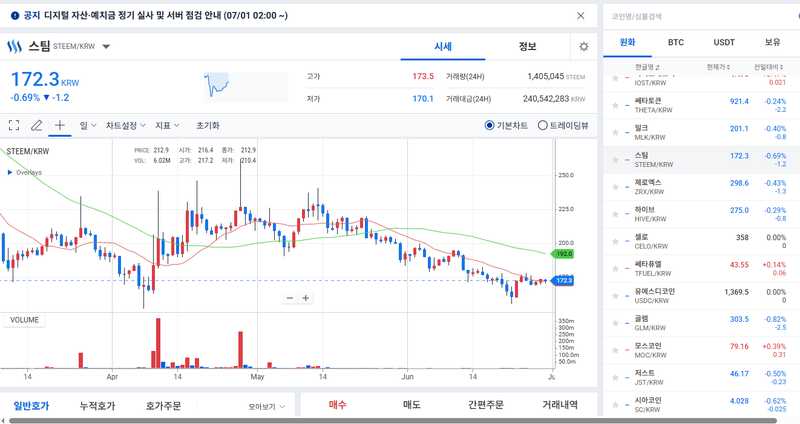
Task: Switch to 정보 tab
Action: point(528,46)
